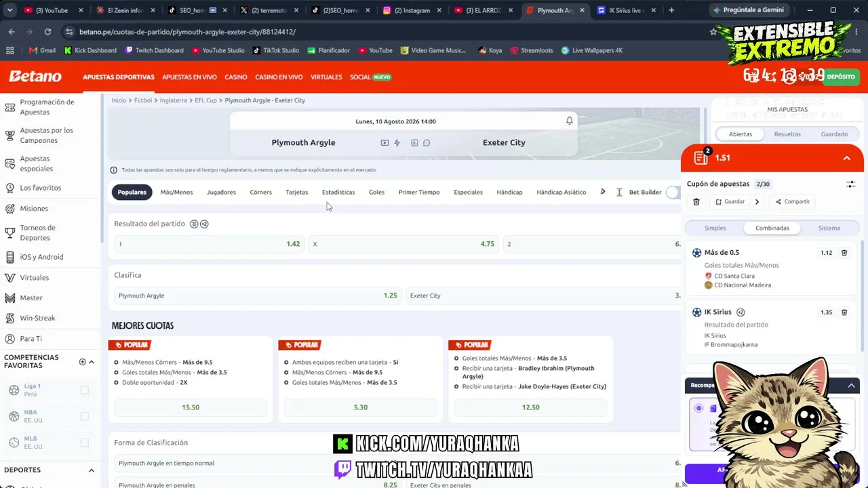Image resolution: width=868 pixels, height=488 pixels.
Task: Click the Apuestas por los Campeones icon
Action: coord(10,136)
